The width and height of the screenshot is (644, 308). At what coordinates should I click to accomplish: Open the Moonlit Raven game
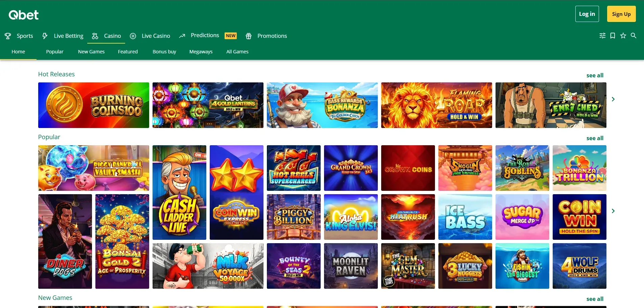[x=351, y=266]
